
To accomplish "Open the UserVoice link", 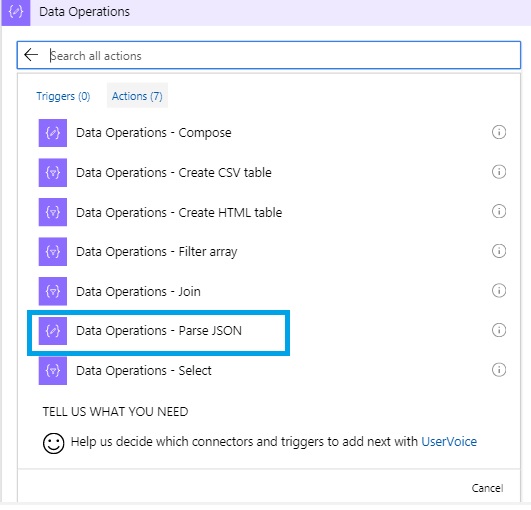I will [x=449, y=442].
